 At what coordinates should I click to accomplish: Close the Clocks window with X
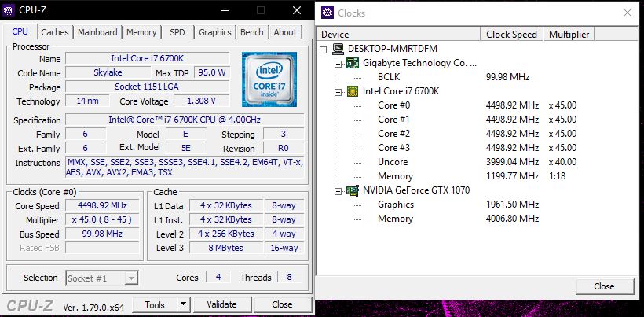[628, 13]
